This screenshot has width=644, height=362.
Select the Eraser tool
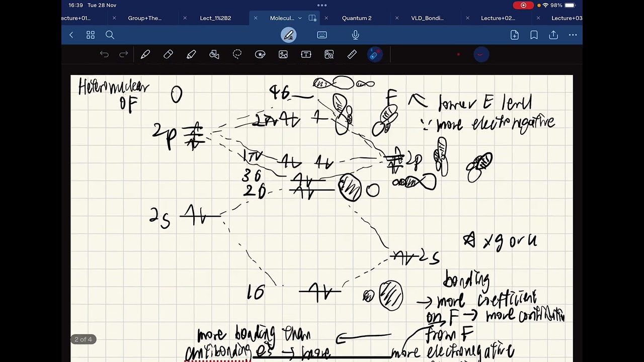click(168, 54)
